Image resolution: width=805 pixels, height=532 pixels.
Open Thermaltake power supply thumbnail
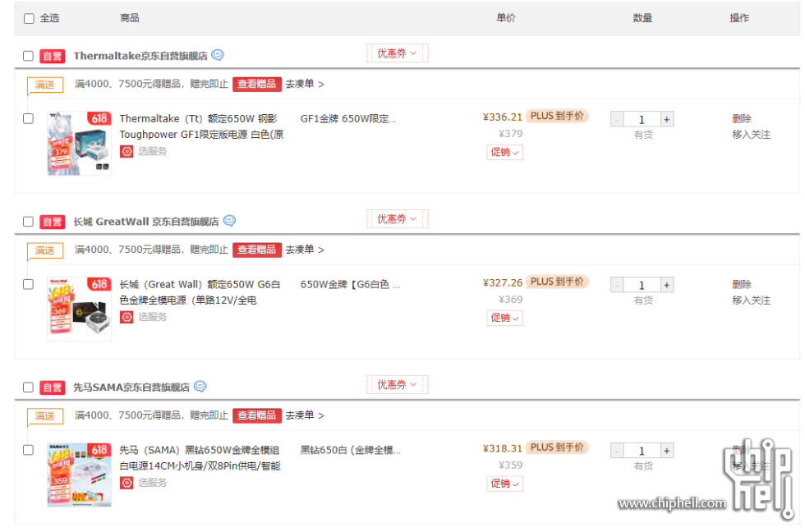pyautogui.click(x=79, y=144)
